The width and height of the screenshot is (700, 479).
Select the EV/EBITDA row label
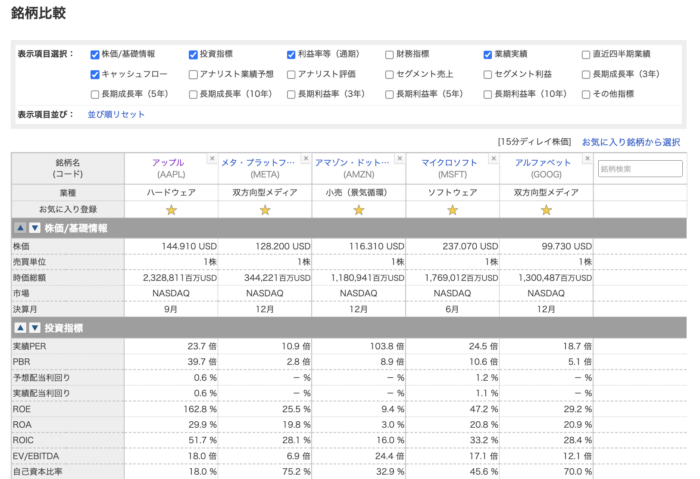pos(36,456)
